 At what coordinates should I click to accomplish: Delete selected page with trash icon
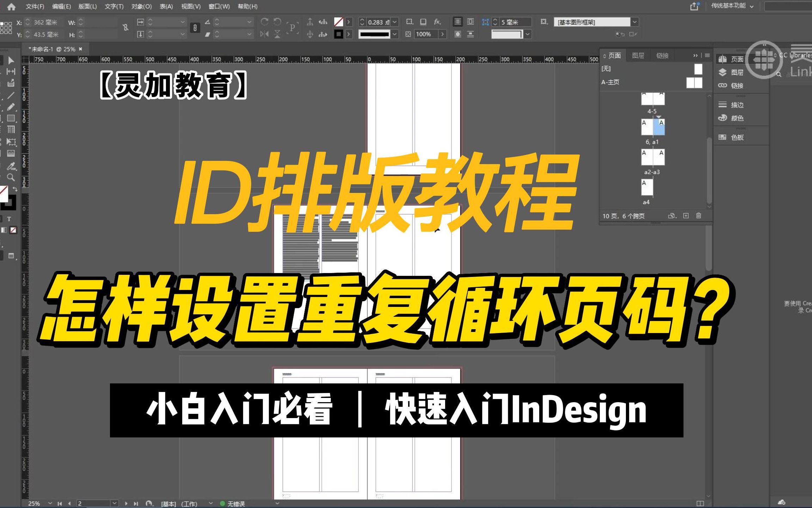[x=699, y=216]
